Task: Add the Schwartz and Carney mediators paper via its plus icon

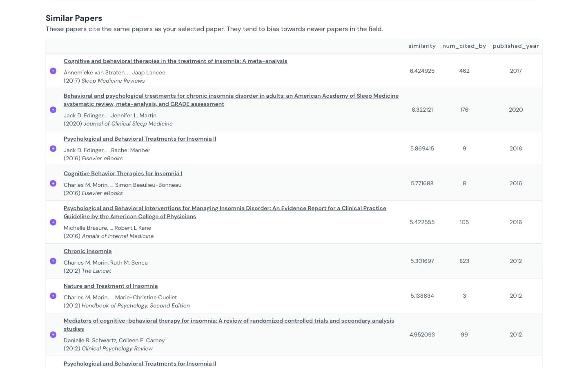Action: (53, 334)
